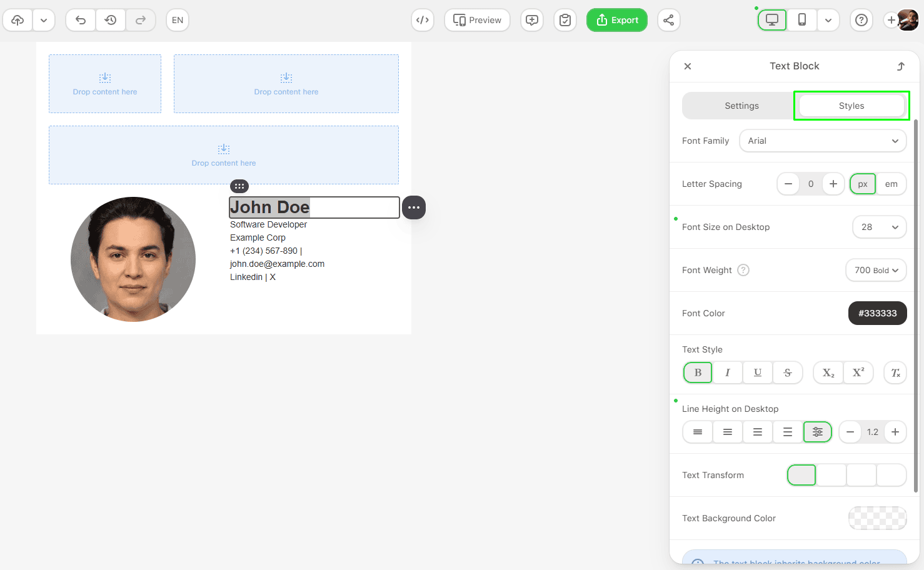Viewport: 924px width, 570px height.
Task: Increase letter spacing with the plus button
Action: (x=833, y=184)
